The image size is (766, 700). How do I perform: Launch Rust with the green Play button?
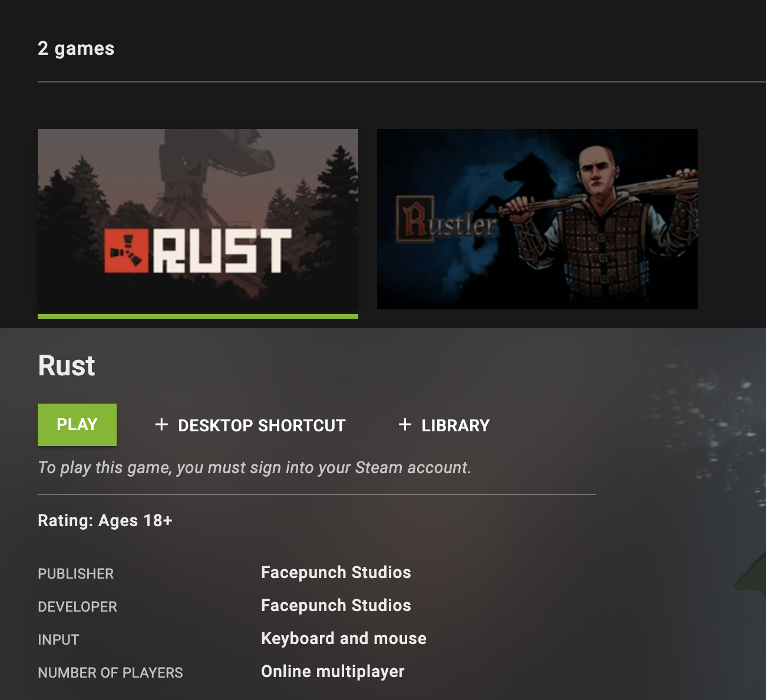click(x=77, y=425)
